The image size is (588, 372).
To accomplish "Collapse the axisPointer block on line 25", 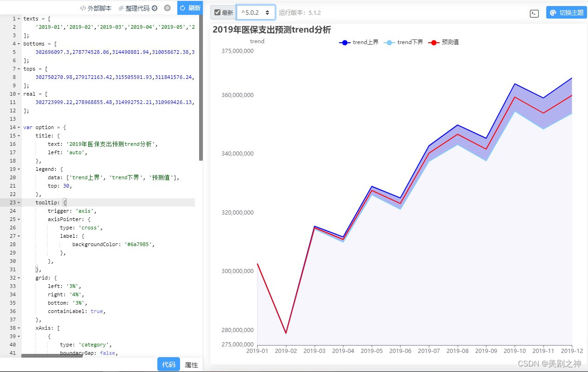I will (19, 219).
